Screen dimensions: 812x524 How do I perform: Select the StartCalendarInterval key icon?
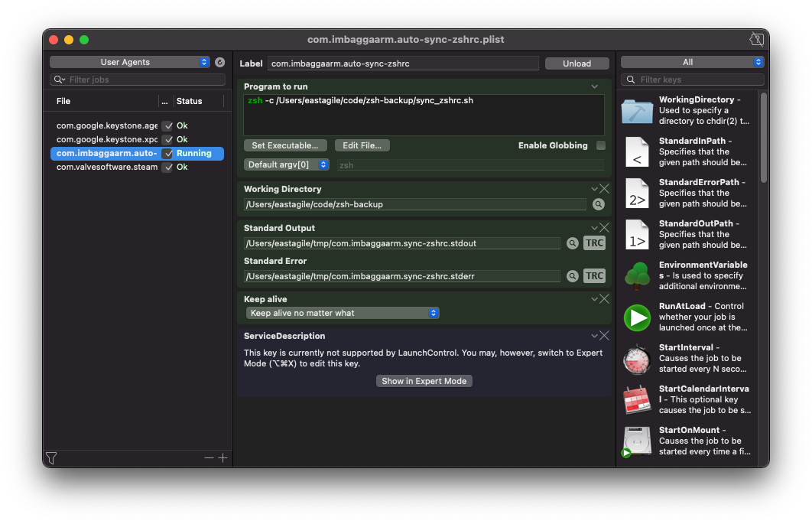637,401
